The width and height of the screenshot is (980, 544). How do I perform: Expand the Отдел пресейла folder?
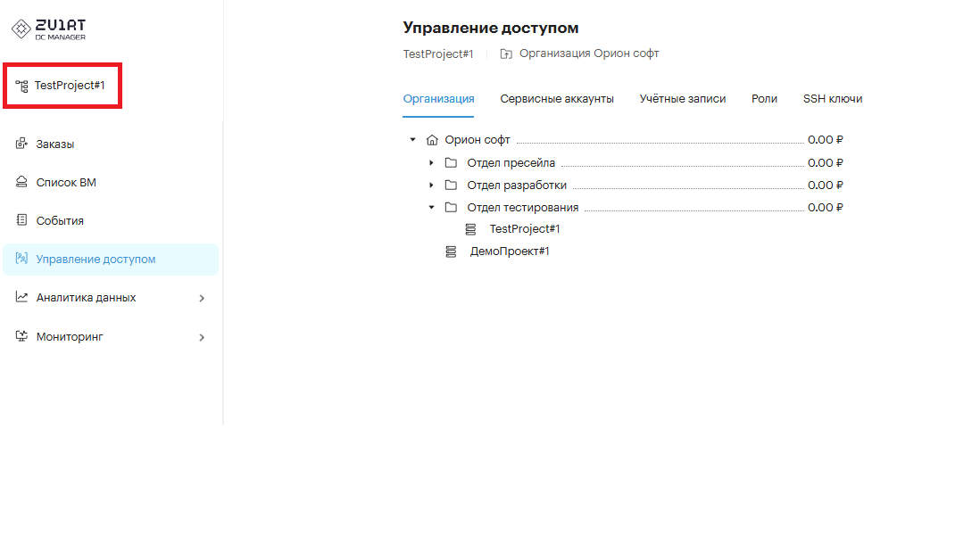431,163
